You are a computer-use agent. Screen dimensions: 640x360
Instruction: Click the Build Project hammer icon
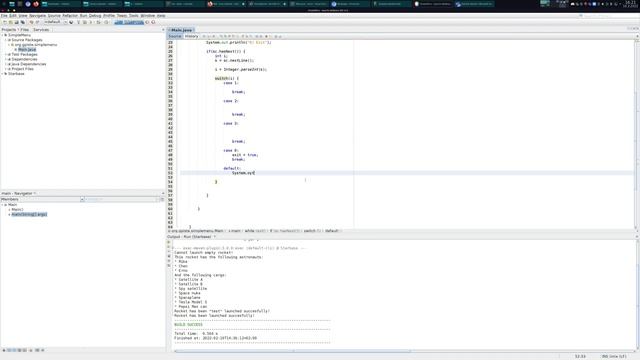(x=78, y=22)
